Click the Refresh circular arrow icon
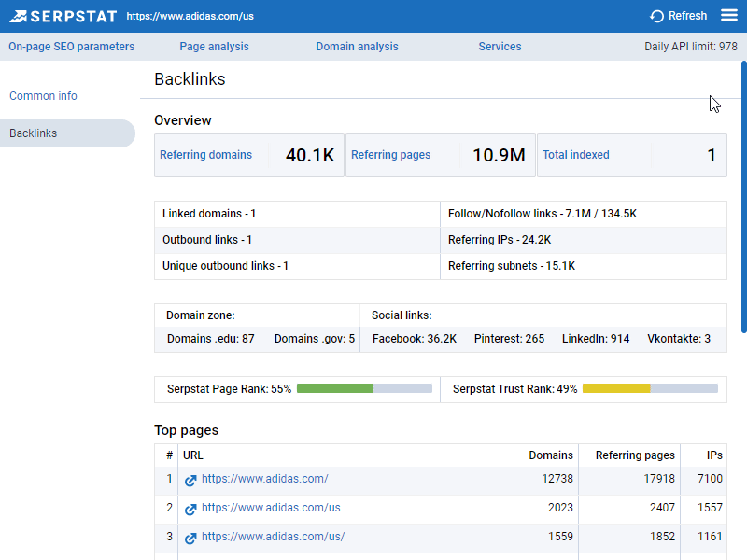 [x=656, y=16]
